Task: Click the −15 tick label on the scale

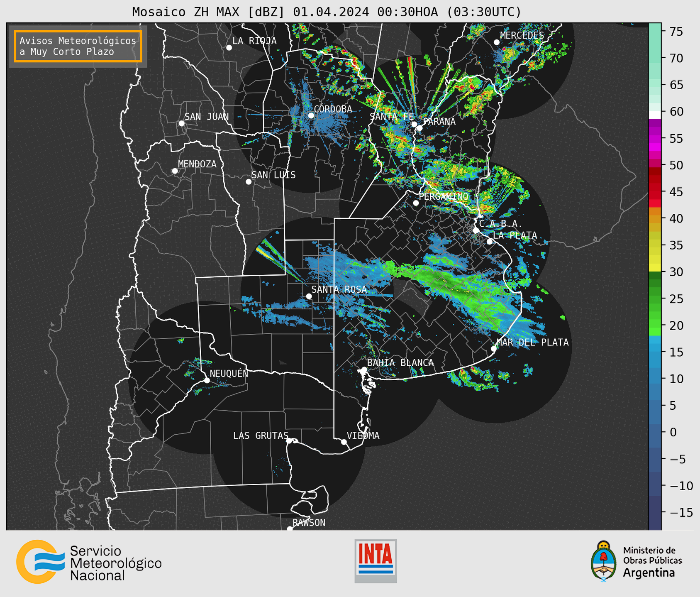Action: [680, 512]
